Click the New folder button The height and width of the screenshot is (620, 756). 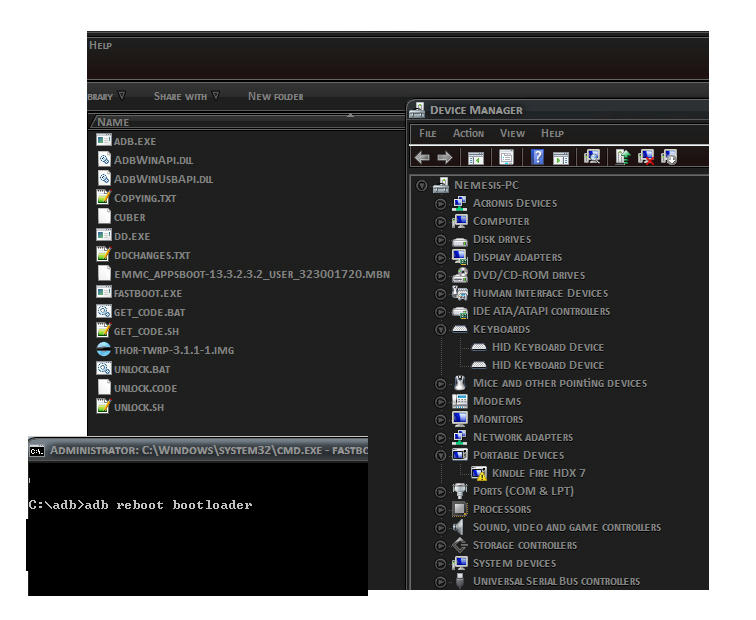275,96
